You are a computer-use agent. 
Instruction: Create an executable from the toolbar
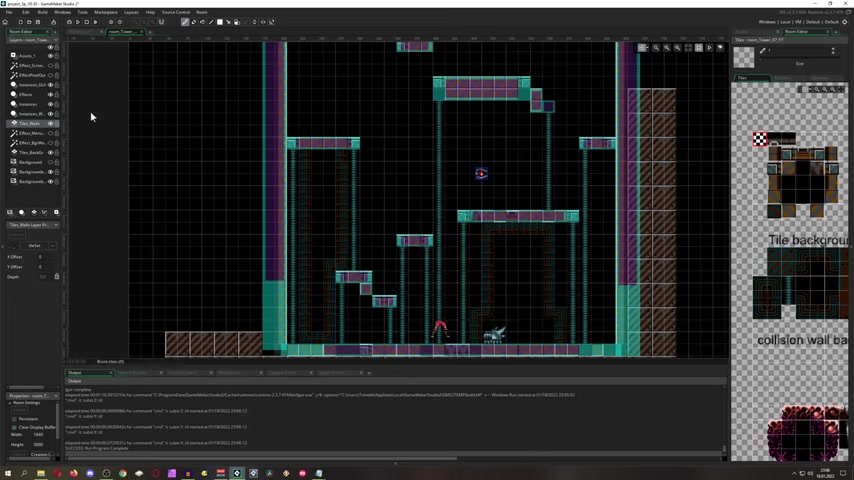coord(53,22)
